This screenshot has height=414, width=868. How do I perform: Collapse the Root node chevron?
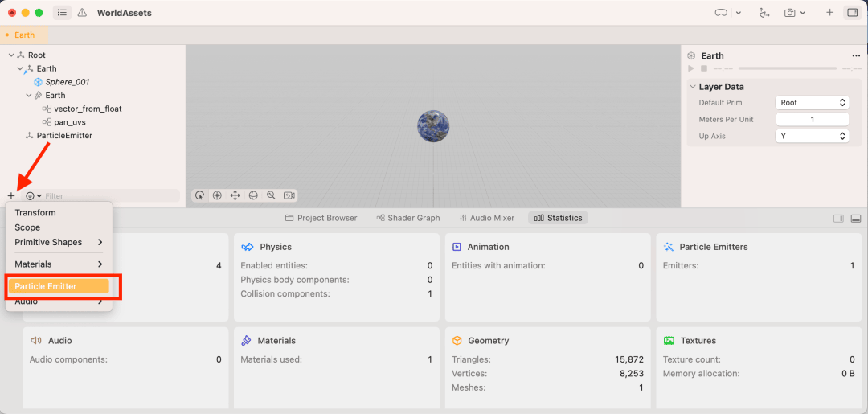pyautogui.click(x=11, y=55)
